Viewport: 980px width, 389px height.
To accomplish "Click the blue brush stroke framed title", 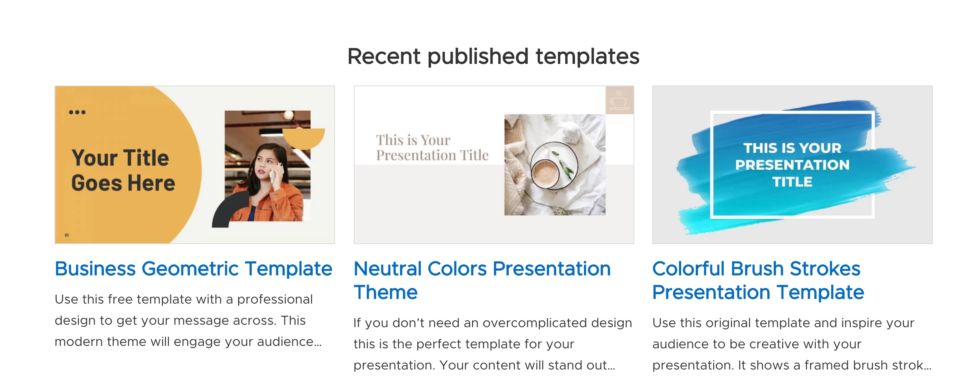I will coord(792,165).
